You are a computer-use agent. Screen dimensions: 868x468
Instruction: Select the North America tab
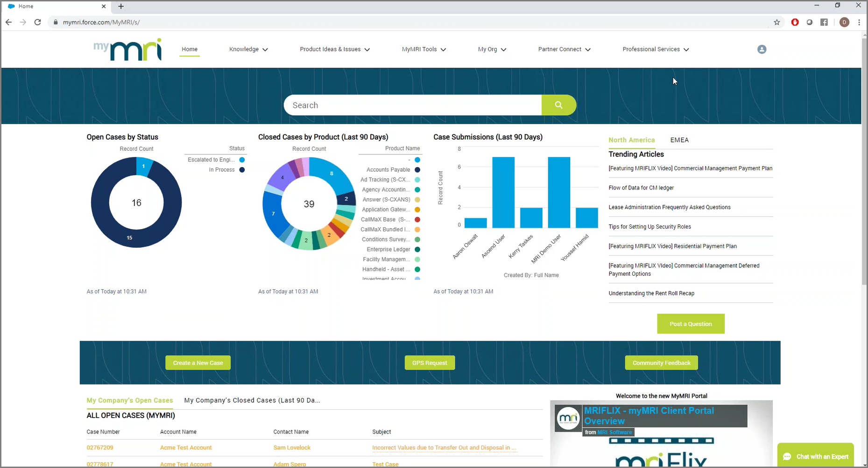(x=631, y=140)
